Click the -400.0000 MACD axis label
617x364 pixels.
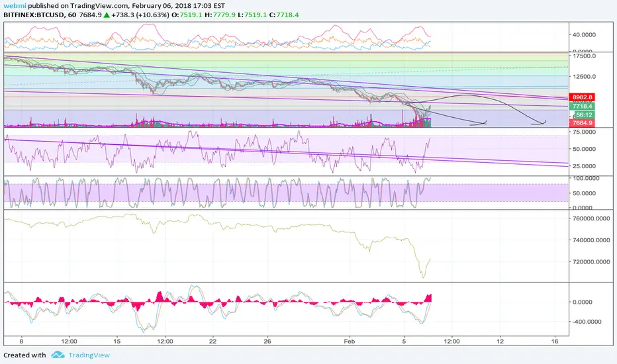point(586,322)
